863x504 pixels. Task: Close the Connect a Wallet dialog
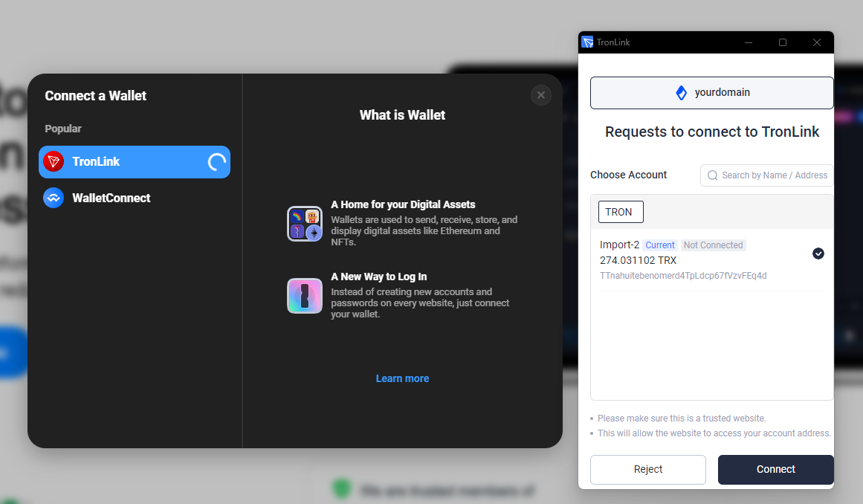tap(541, 95)
